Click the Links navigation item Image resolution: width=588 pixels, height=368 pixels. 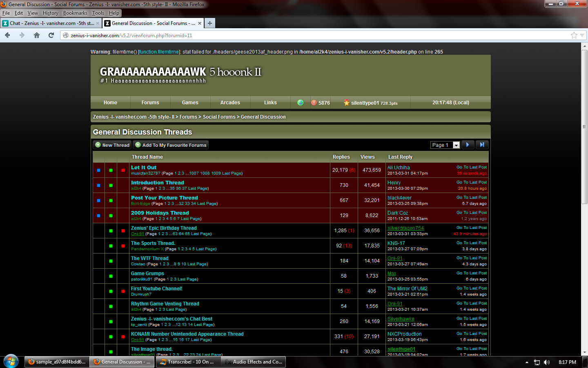click(x=270, y=103)
